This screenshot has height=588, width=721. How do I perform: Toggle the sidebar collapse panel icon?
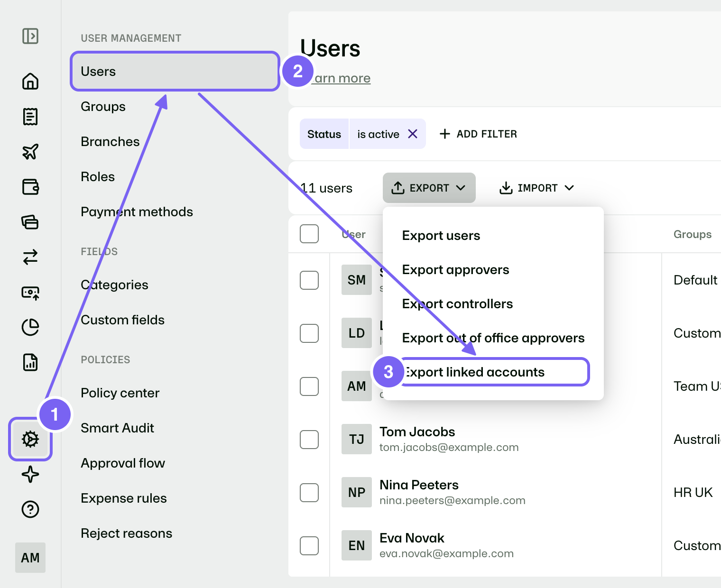pos(30,36)
